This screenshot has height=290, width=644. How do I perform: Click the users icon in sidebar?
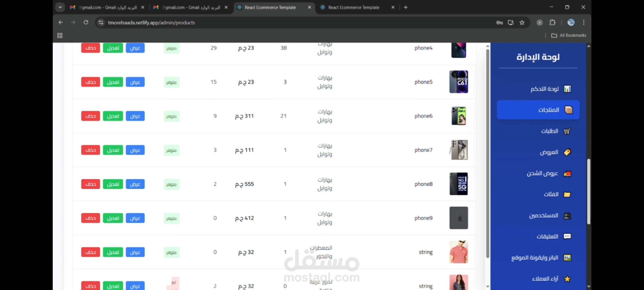[x=567, y=216]
